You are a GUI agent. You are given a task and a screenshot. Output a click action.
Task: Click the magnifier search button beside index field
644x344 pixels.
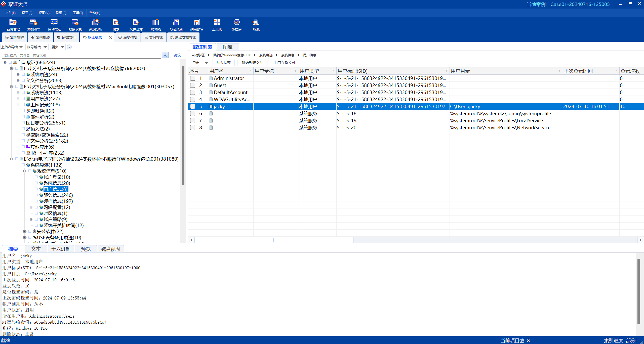(165, 55)
